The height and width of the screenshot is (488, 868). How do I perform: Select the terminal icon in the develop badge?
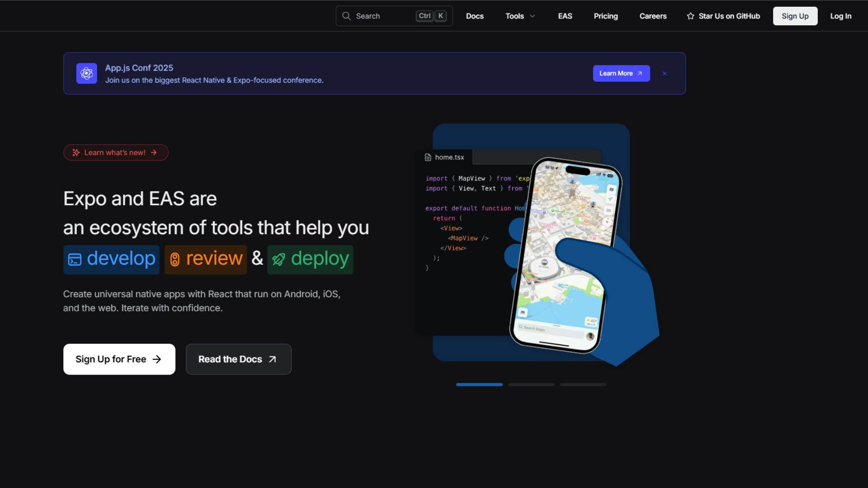coord(75,260)
